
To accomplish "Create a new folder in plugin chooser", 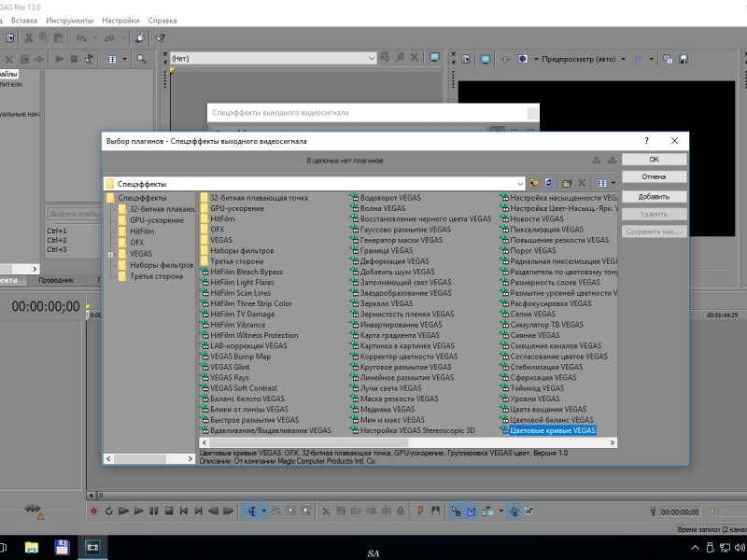I will 567,183.
